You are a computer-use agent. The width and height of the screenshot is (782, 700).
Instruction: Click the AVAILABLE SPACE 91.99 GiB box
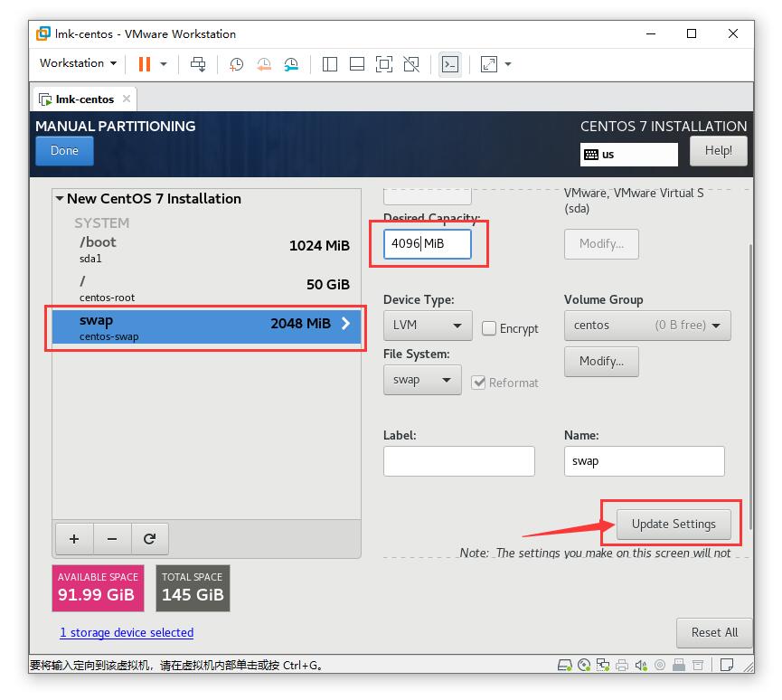[98, 588]
